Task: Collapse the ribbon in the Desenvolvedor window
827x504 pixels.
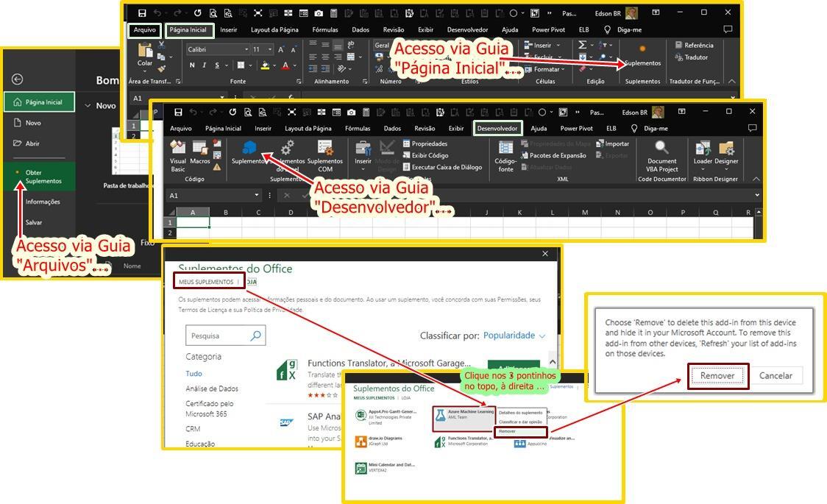Action: (x=756, y=180)
